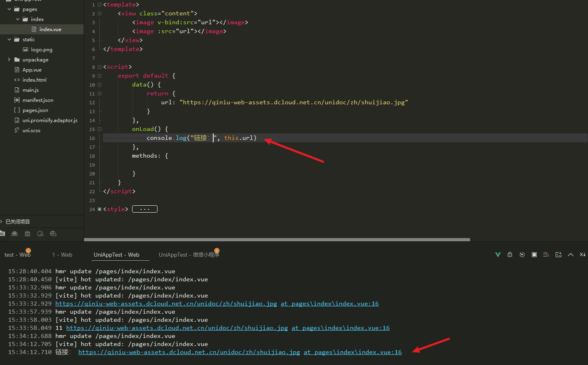The image size is (588, 365).
Task: Click the index.html code file icon
Action: [17, 80]
